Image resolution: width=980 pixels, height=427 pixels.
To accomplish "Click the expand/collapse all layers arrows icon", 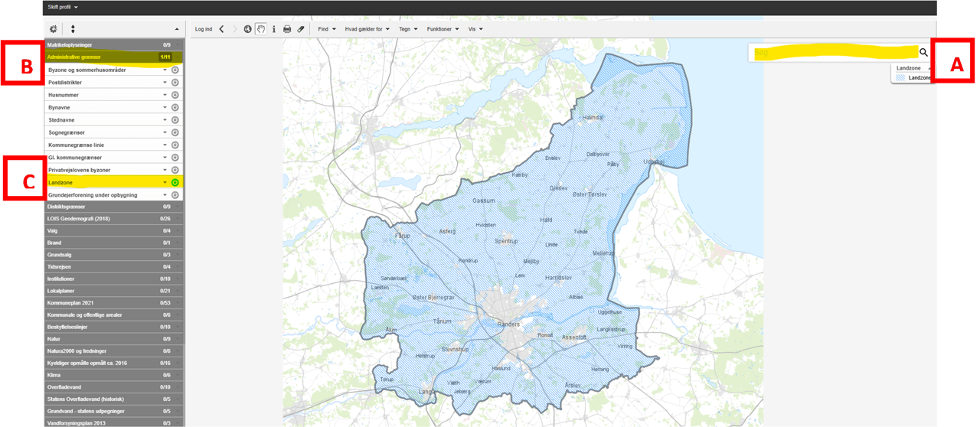I will 73,29.
